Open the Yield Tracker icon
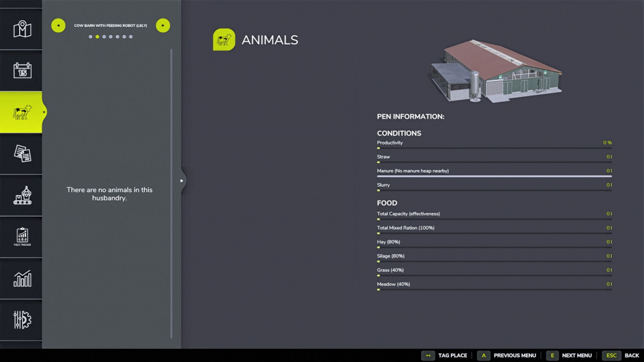The height and width of the screenshot is (362, 644). tap(22, 237)
